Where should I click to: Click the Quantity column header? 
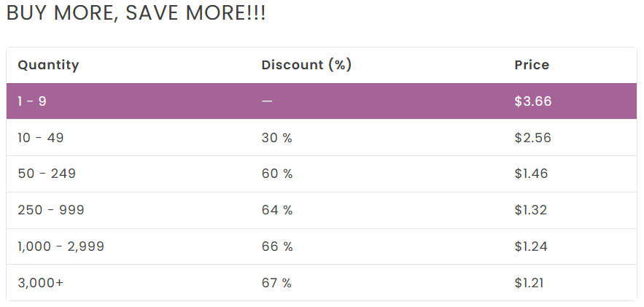coord(48,65)
